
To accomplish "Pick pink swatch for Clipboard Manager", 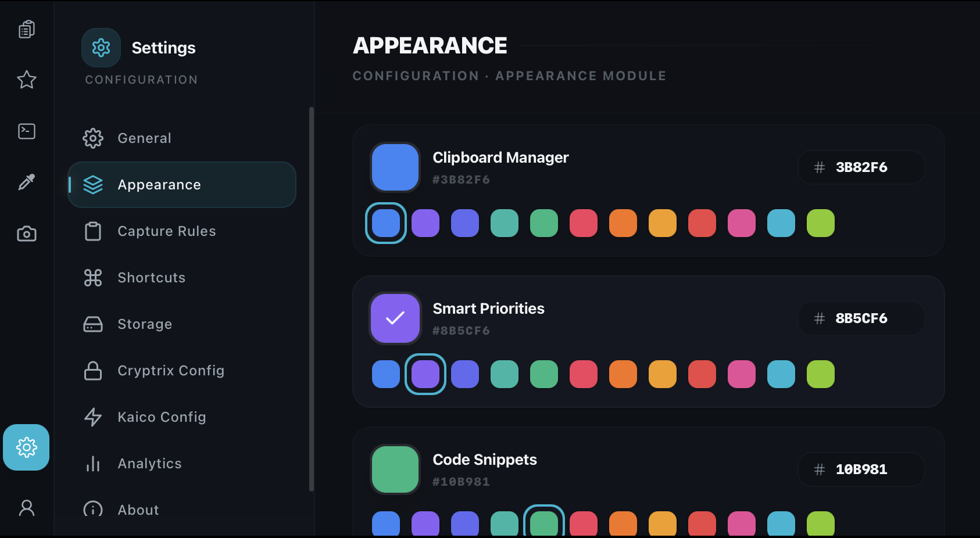I will (742, 223).
